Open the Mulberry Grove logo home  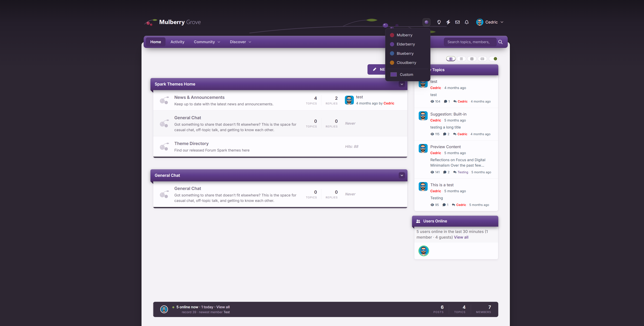pyautogui.click(x=173, y=22)
